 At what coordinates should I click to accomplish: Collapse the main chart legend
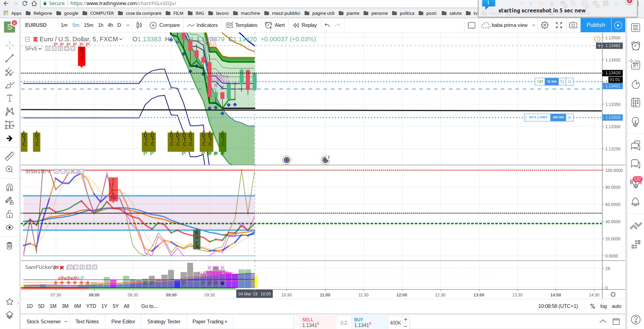(28, 39)
